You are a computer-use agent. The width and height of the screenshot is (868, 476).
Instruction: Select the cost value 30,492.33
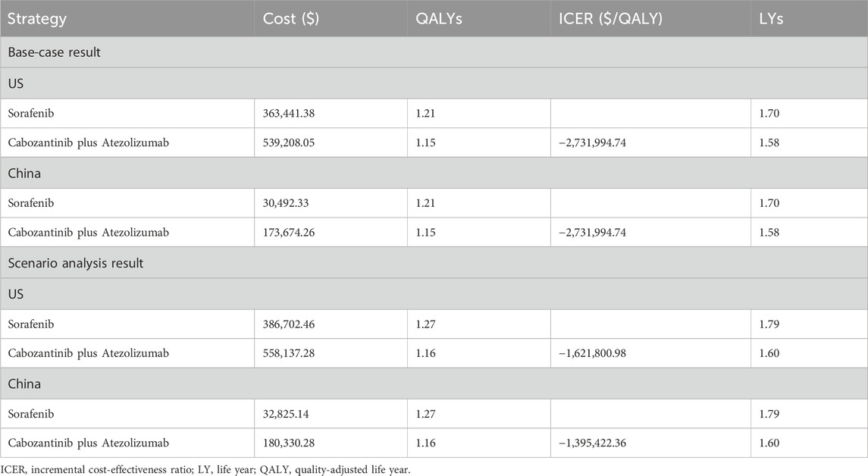pos(296,203)
